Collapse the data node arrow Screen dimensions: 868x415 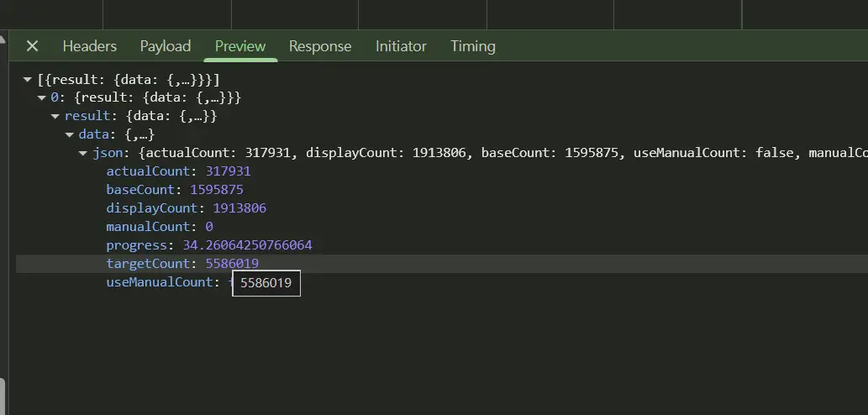(70, 134)
